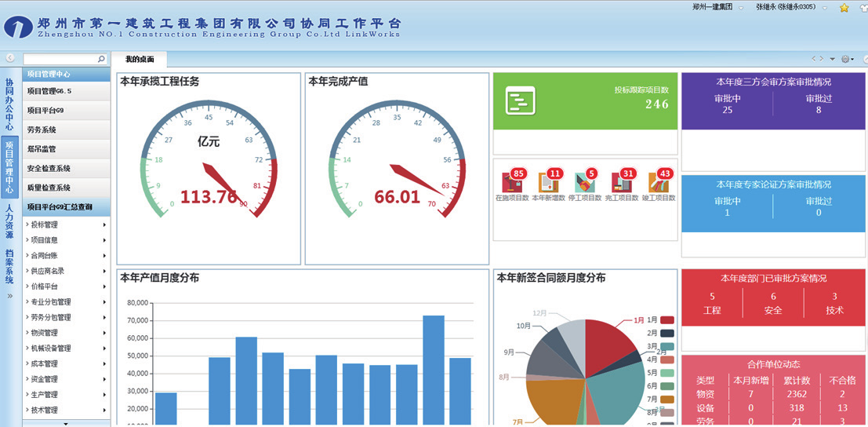Select the 协同办公中心 vertical tab
Viewport: 868px width, 427px height.
click(x=9, y=104)
